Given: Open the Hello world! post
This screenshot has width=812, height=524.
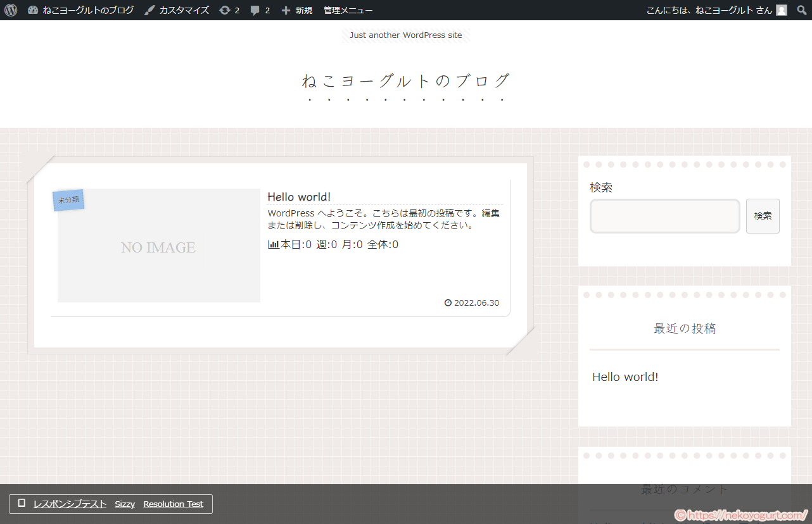Looking at the screenshot, I should tap(298, 197).
